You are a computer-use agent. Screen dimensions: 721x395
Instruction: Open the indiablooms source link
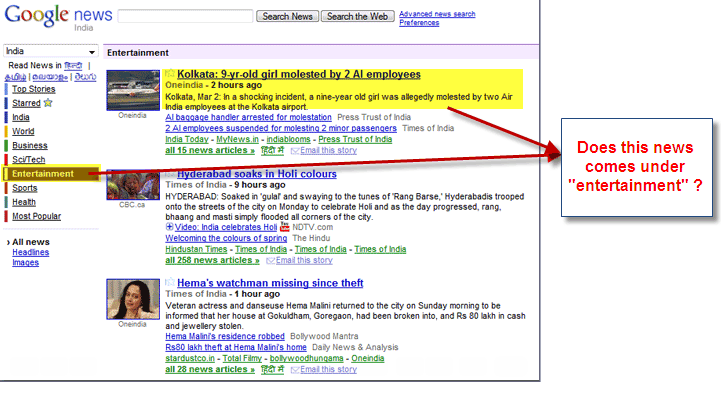pos(288,139)
